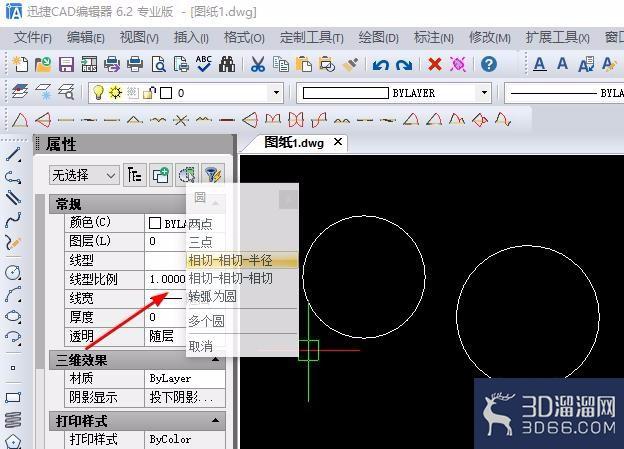
Task: Click the 透明 随层 value
Action: tap(167, 336)
